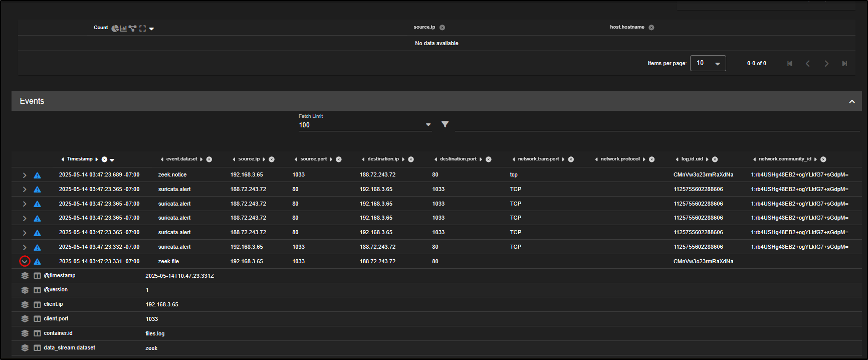Sort events by Timestamp column header
Viewport: 868px width, 360px height.
click(x=80, y=159)
